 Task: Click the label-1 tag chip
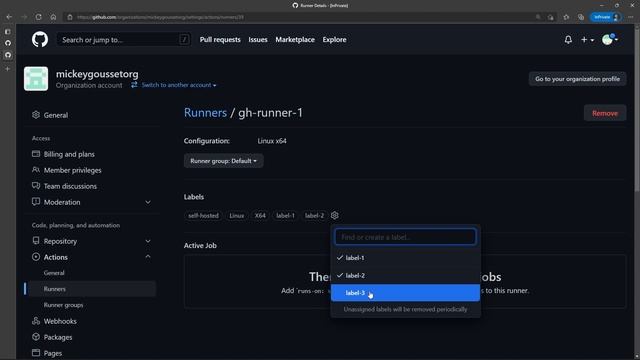click(285, 215)
